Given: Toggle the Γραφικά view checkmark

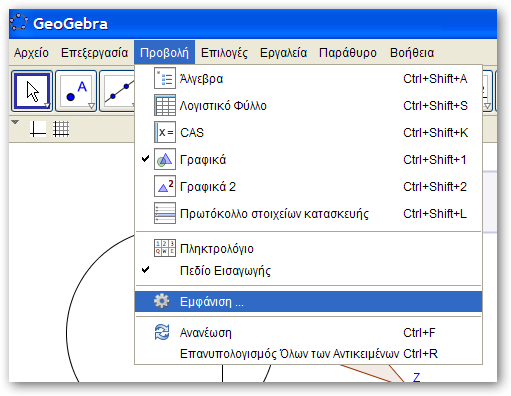Looking at the screenshot, I should (x=145, y=159).
